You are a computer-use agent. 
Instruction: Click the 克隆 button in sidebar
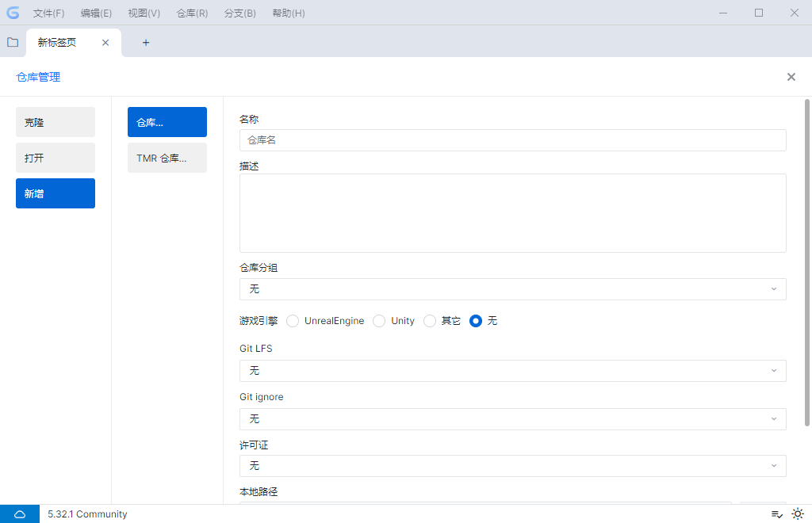click(55, 121)
